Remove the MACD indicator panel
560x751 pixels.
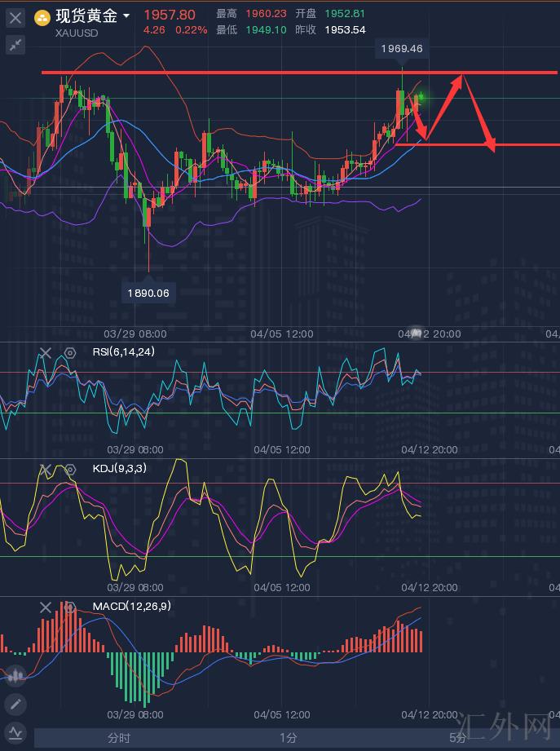tap(46, 607)
